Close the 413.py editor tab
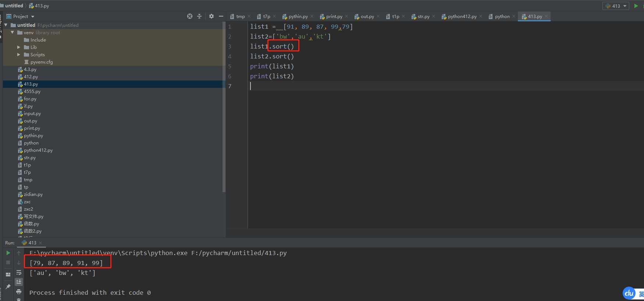The image size is (644, 301). [546, 17]
